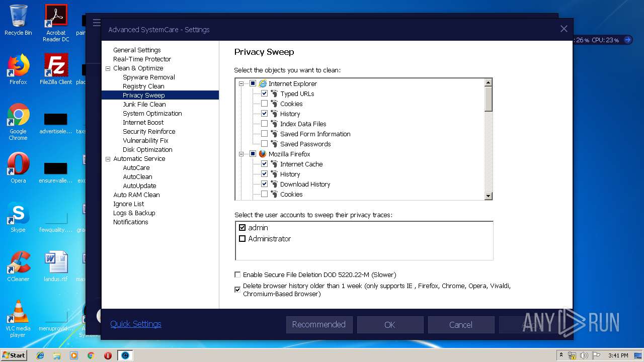
Task: Open VLC media player shortcut
Action: point(18,319)
